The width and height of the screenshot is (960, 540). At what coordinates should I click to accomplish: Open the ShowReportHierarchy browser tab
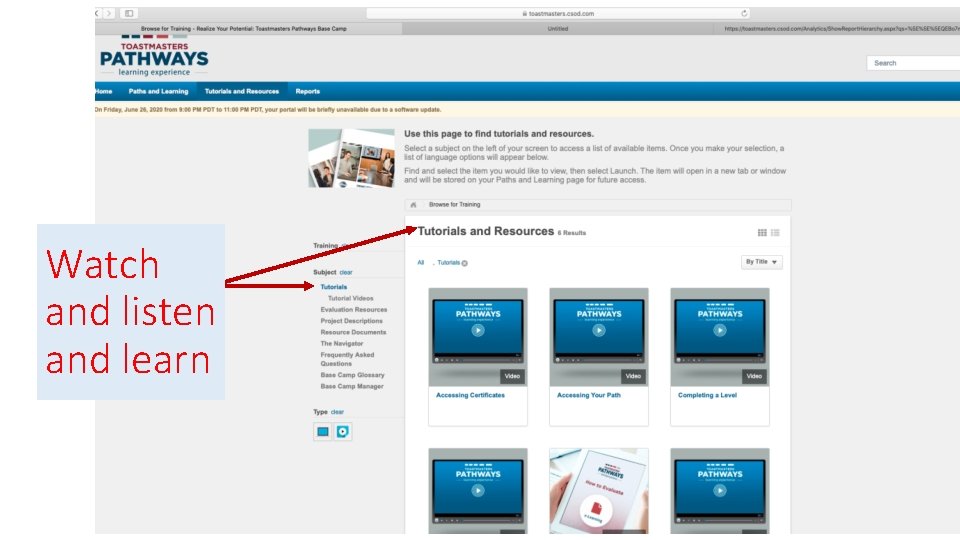836,28
